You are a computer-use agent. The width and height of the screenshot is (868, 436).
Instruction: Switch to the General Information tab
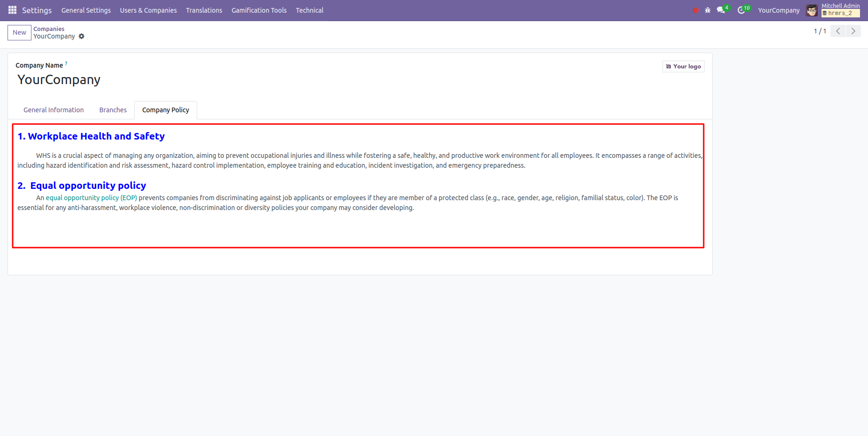[54, 110]
